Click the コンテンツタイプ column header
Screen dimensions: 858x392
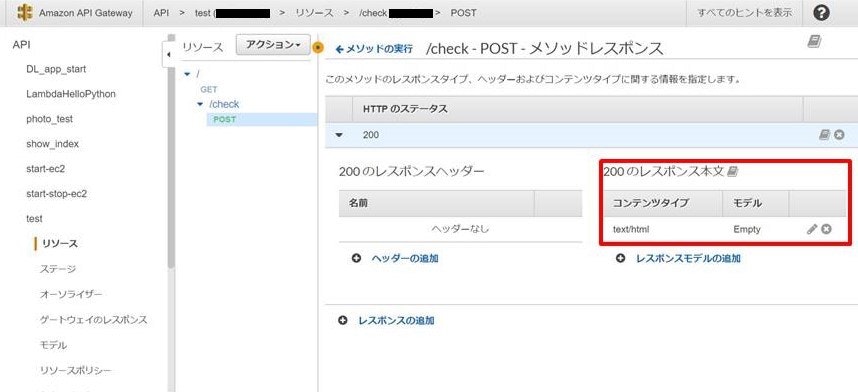[651, 203]
